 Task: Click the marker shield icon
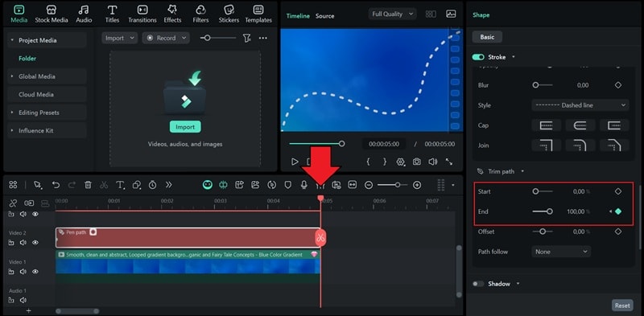click(288, 185)
